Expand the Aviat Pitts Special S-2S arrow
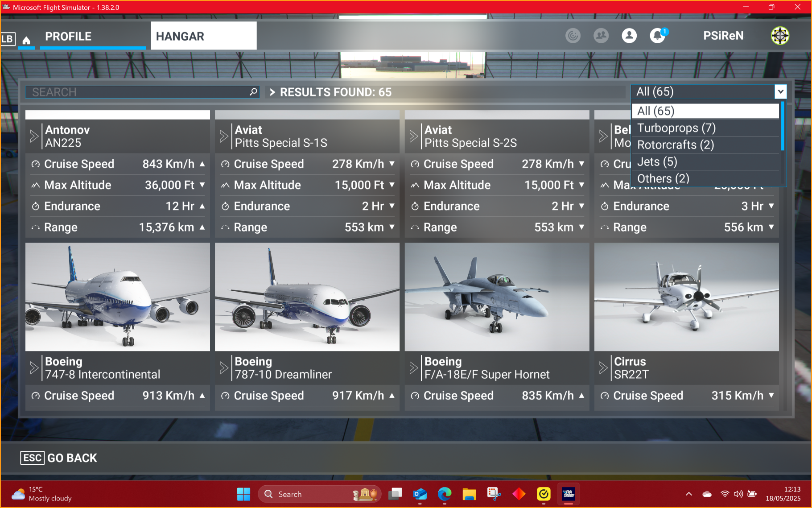Image resolution: width=812 pixels, height=508 pixels. [x=414, y=136]
